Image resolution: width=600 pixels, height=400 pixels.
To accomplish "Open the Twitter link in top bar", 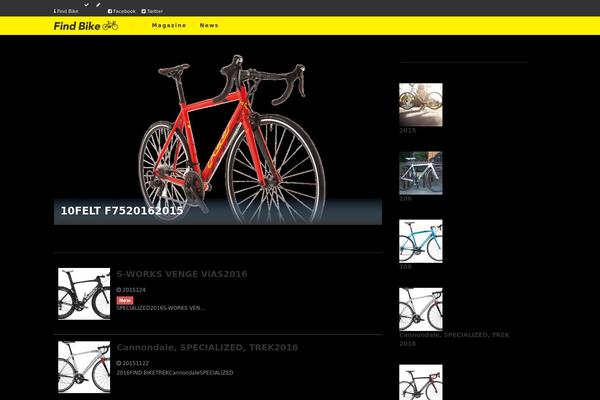I will (x=152, y=11).
